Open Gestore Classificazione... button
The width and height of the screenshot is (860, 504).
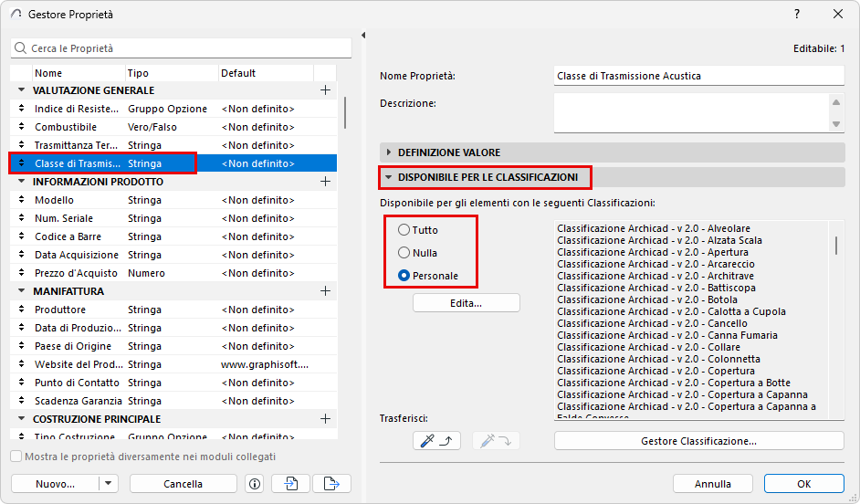point(698,441)
